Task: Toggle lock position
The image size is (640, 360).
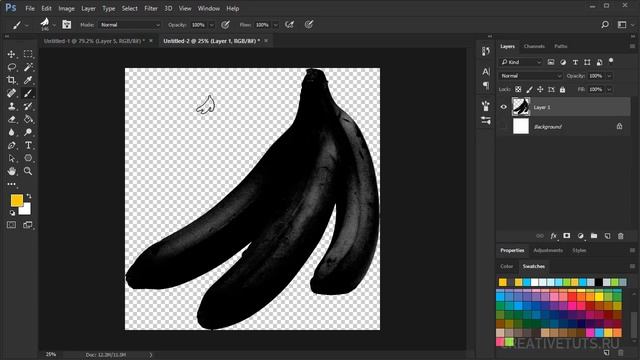Action: tap(540, 89)
